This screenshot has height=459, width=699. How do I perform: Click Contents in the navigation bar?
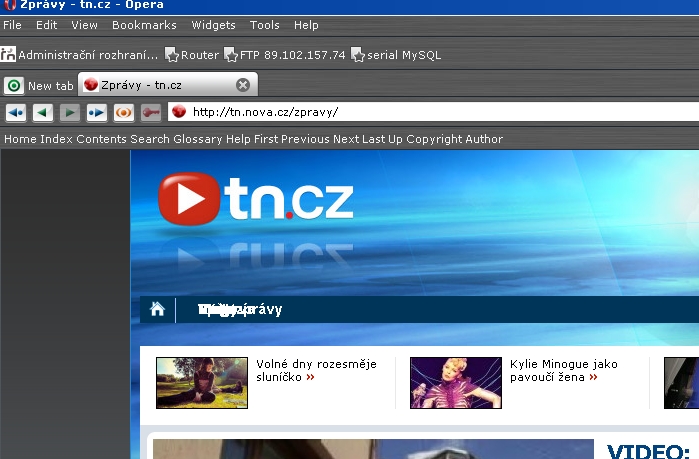point(101,139)
